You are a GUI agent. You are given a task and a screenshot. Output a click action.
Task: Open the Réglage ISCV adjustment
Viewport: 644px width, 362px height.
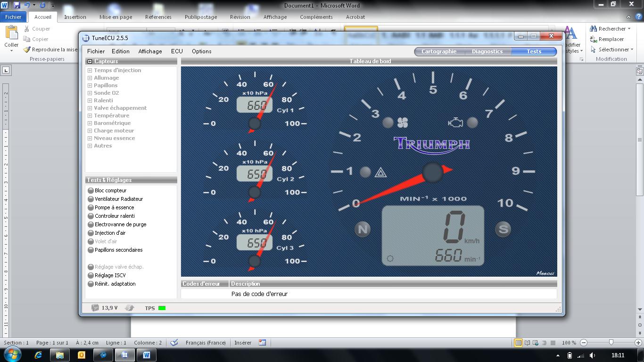pos(107,275)
